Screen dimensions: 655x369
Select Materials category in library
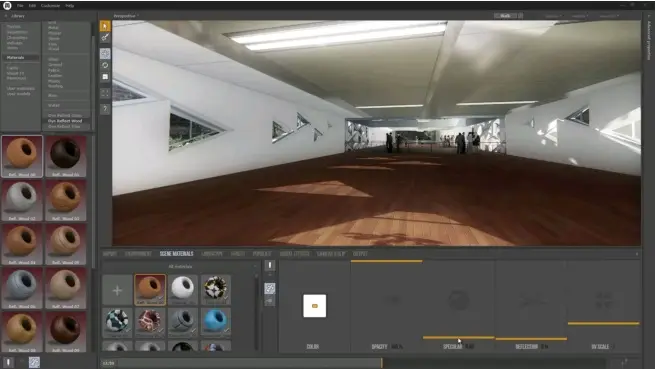pyautogui.click(x=15, y=58)
